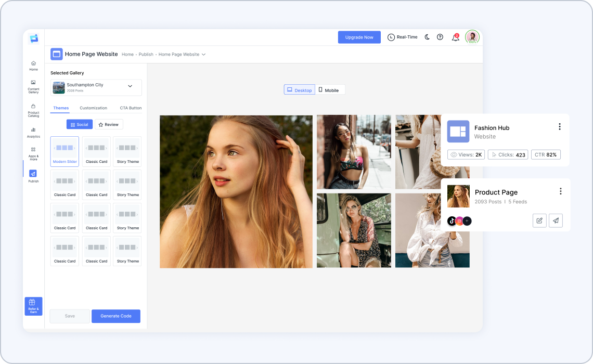Toggle dark mode moon icon
Screen dimensions: 593x364
tap(427, 37)
